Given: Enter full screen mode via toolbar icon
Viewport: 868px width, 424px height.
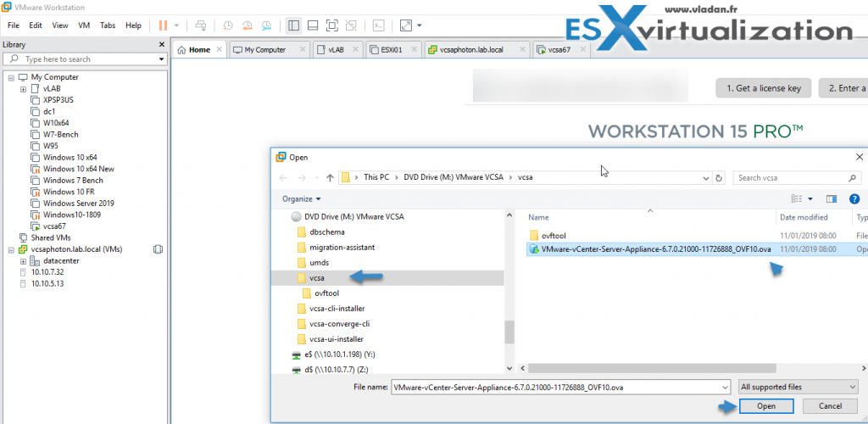Looking at the screenshot, I should tap(332, 25).
